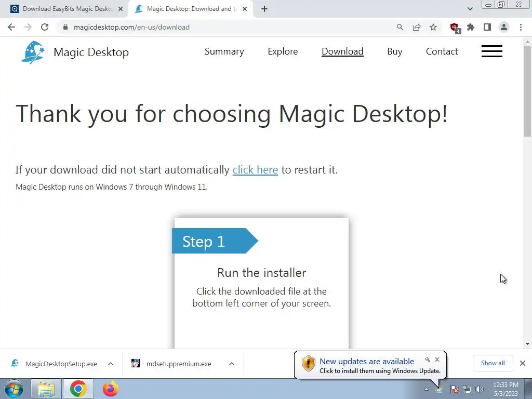The width and height of the screenshot is (532, 399).
Task: Click the 'Run the installer' heading
Action: click(262, 273)
